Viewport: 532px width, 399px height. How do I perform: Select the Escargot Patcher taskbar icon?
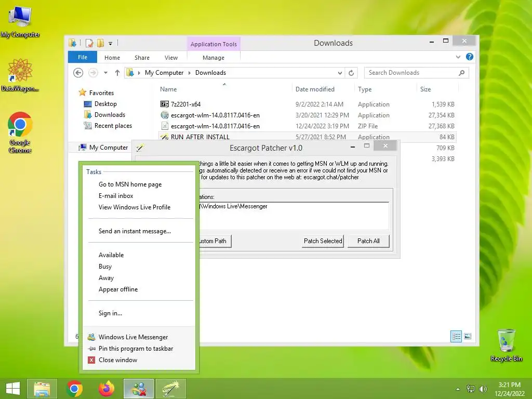pos(171,389)
